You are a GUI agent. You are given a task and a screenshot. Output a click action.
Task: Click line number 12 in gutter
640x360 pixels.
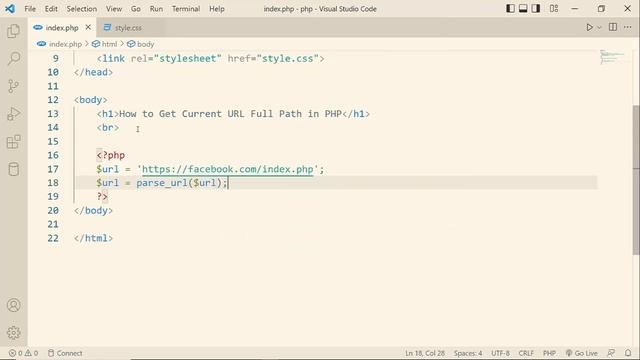point(53,100)
